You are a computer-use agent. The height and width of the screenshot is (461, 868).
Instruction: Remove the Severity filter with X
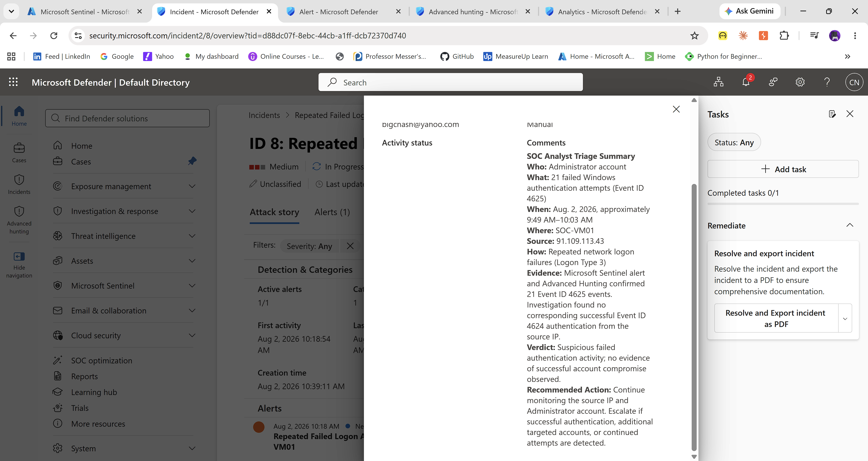point(350,246)
